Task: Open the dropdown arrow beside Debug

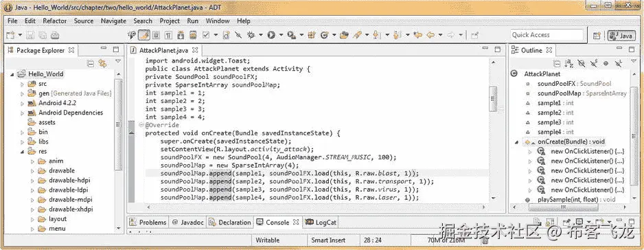Action: point(260,35)
